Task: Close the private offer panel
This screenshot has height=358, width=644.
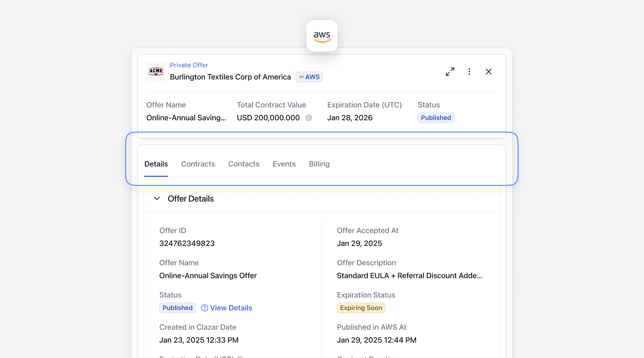Action: 489,72
